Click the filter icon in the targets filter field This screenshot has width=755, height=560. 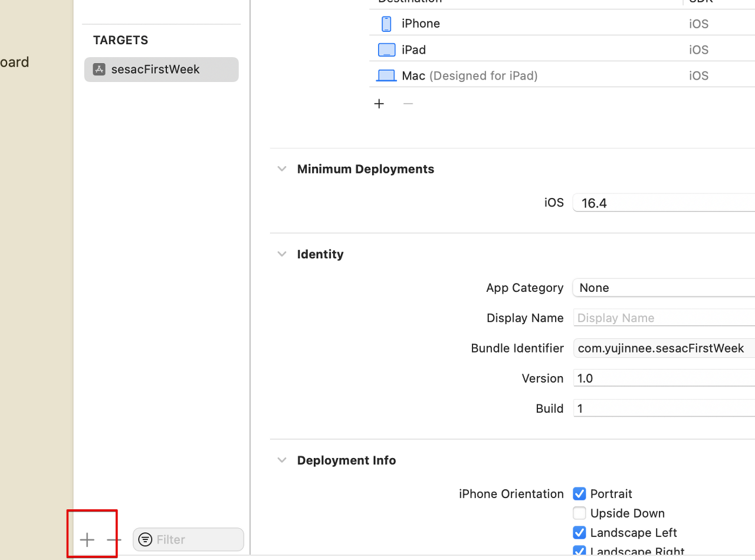145,539
